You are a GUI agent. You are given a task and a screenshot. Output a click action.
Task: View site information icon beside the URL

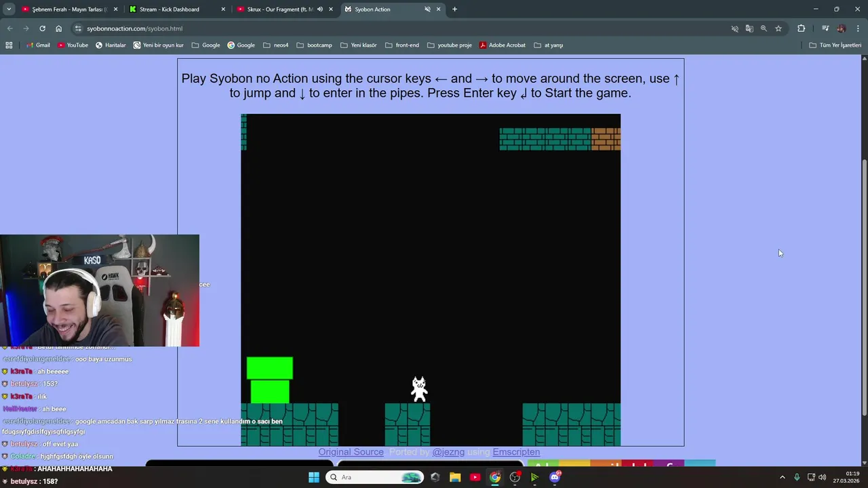[78, 28]
